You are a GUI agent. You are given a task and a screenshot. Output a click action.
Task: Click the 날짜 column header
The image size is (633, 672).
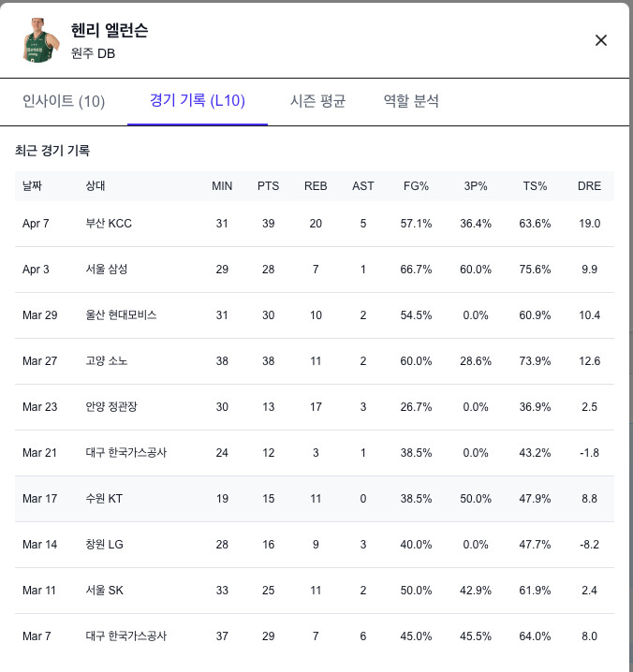[x=33, y=185]
